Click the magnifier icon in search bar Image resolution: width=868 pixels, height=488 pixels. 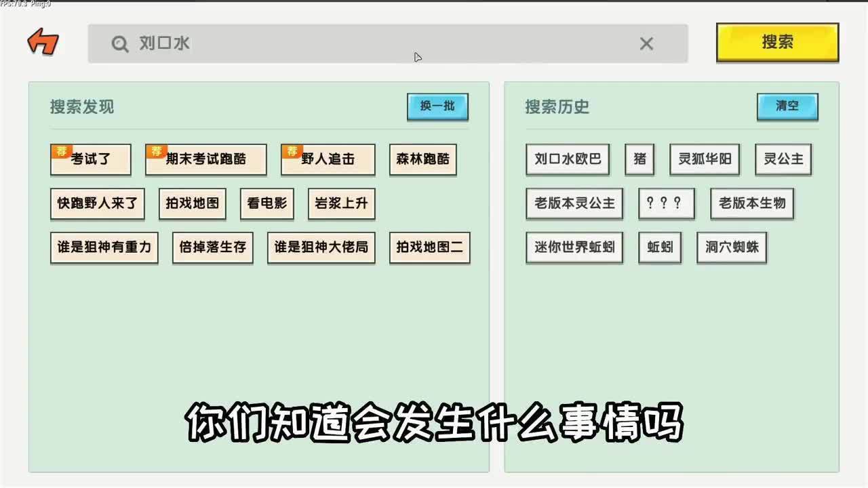click(120, 43)
